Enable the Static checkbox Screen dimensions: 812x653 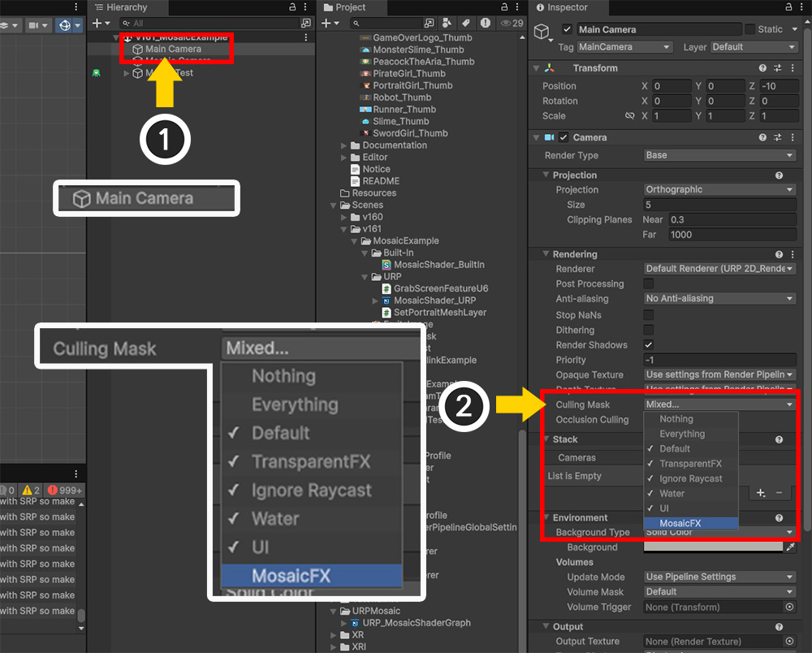pos(749,29)
